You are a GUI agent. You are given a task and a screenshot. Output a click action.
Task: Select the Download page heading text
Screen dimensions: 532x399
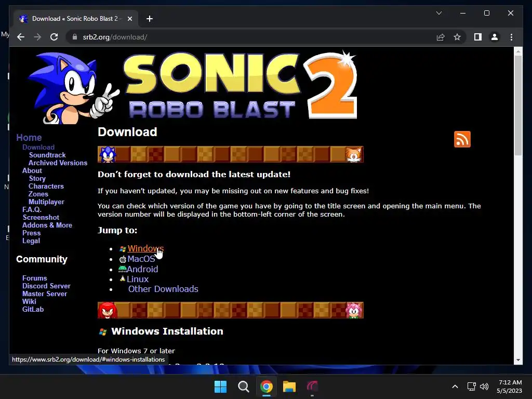tap(127, 132)
